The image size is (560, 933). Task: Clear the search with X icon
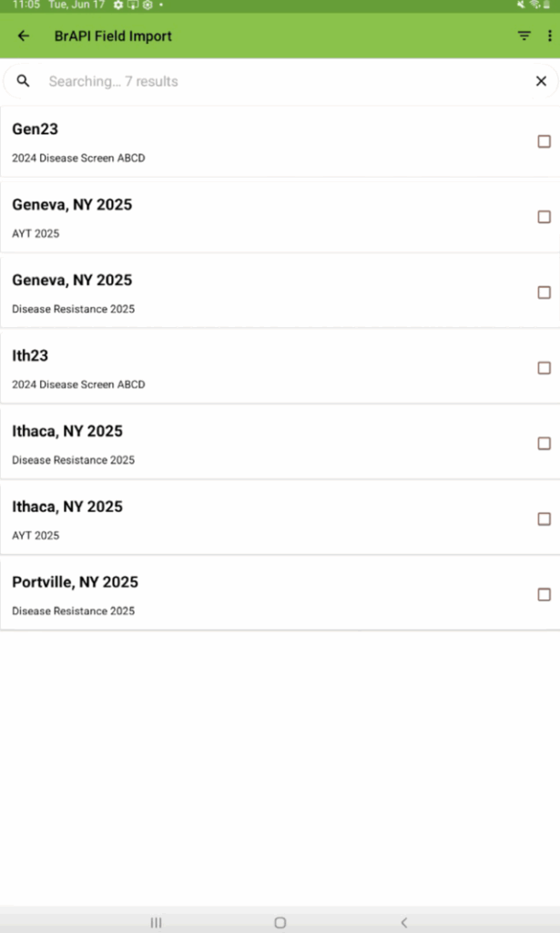coord(541,81)
